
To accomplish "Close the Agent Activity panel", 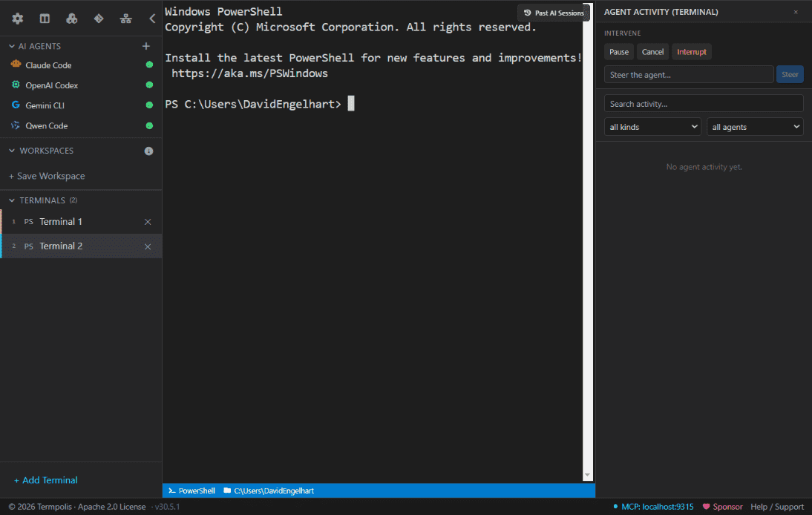I will (796, 12).
